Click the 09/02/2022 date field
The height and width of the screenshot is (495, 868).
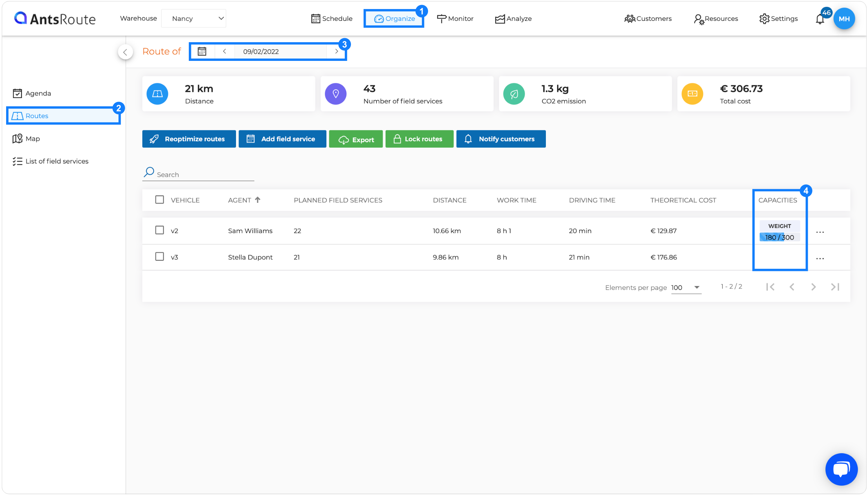280,51
